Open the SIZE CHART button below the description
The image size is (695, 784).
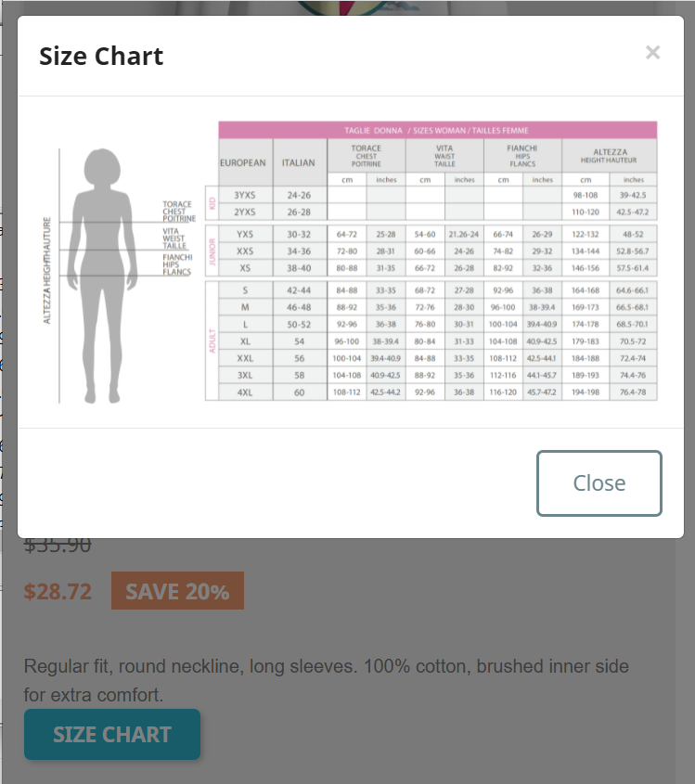click(x=112, y=735)
